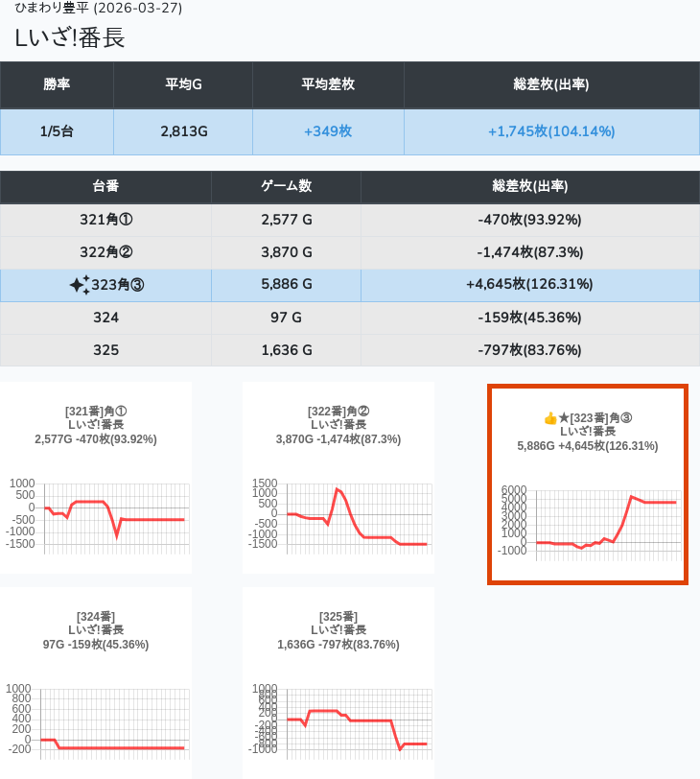Click the 5,886 G game count cell
700x779 pixels.
coord(286,285)
